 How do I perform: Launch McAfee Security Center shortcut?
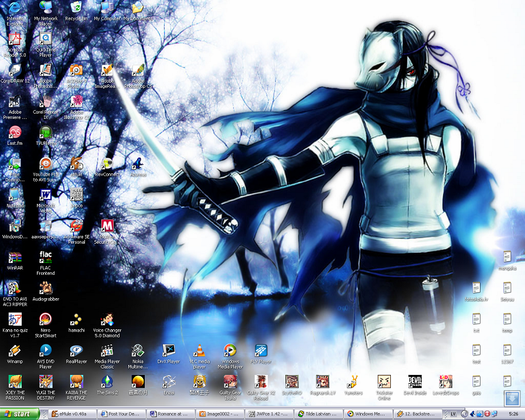107,226
